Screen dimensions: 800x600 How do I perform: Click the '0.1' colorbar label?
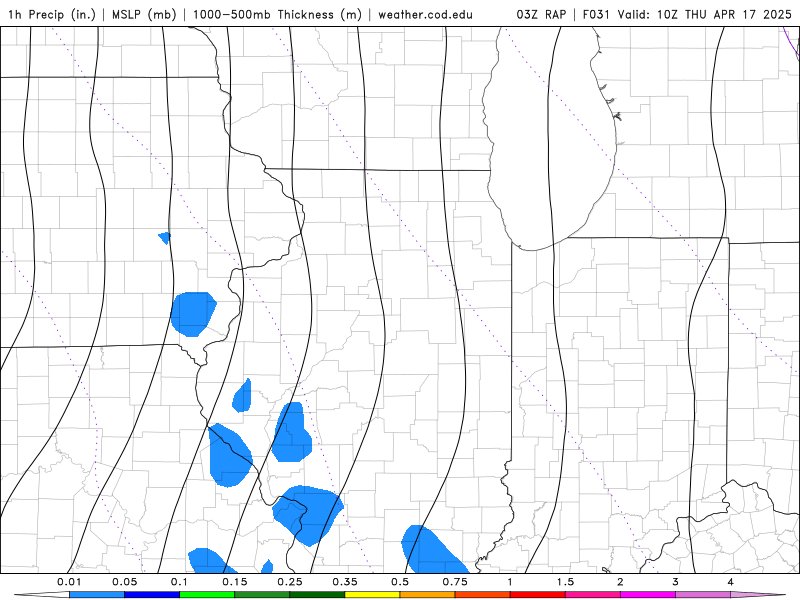click(180, 582)
